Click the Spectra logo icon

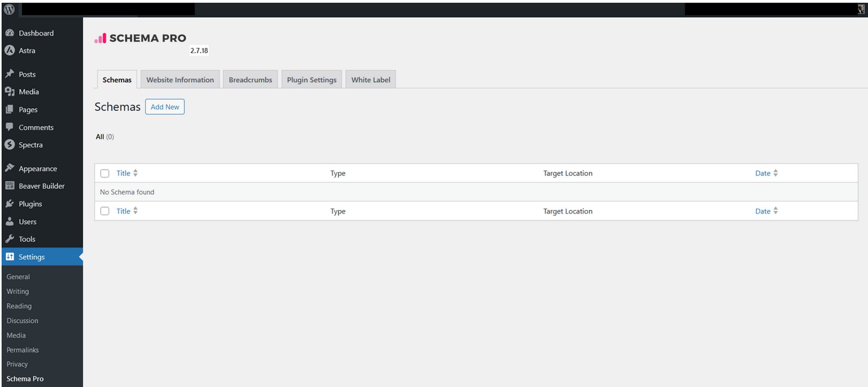10,145
